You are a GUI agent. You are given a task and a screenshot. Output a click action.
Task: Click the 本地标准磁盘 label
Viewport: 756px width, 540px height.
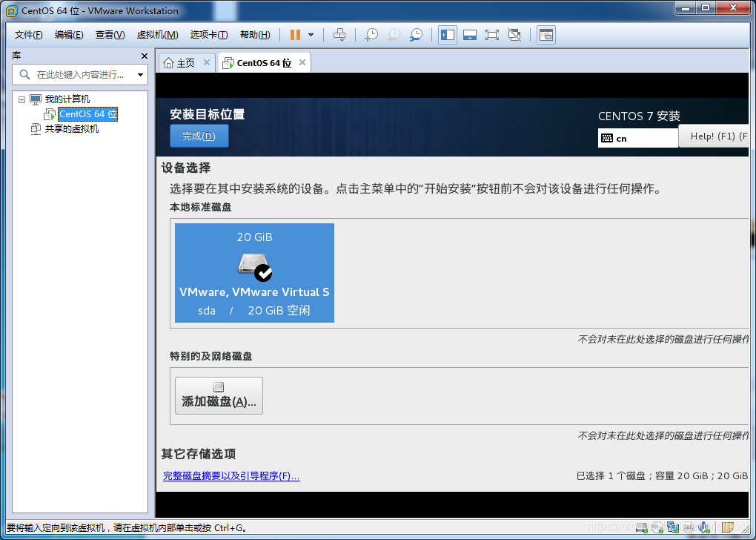[201, 207]
